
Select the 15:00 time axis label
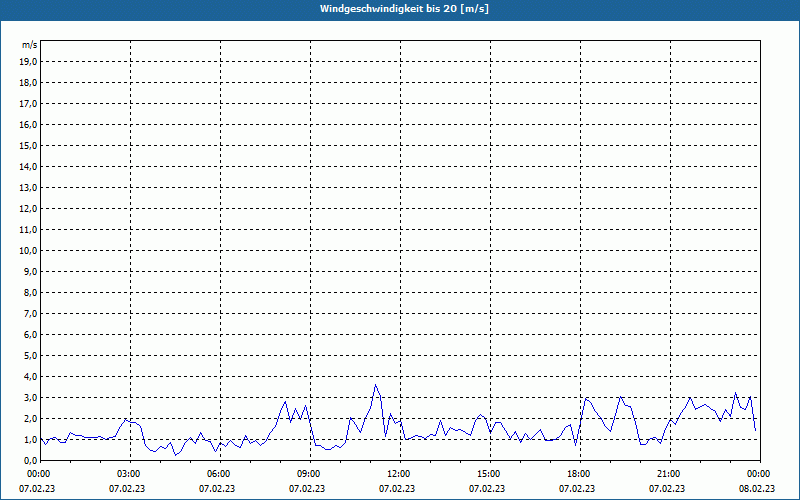point(490,474)
